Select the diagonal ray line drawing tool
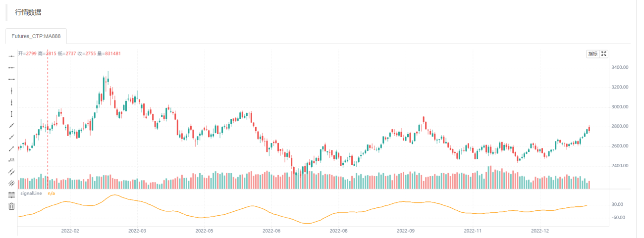The width and height of the screenshot is (644, 238). click(12, 137)
